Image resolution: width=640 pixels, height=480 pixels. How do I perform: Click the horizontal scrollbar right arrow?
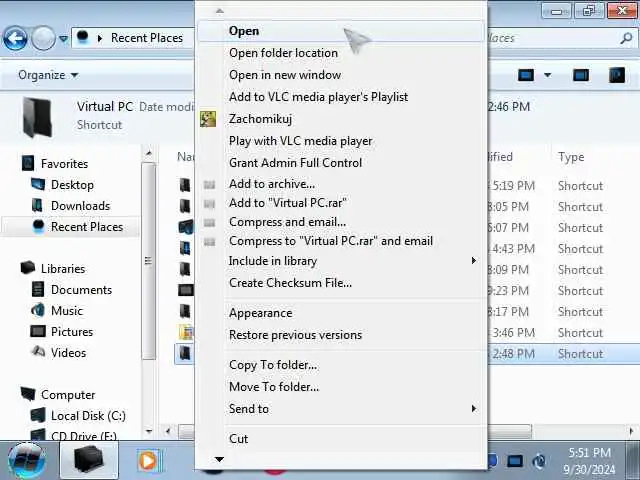tap(631, 431)
